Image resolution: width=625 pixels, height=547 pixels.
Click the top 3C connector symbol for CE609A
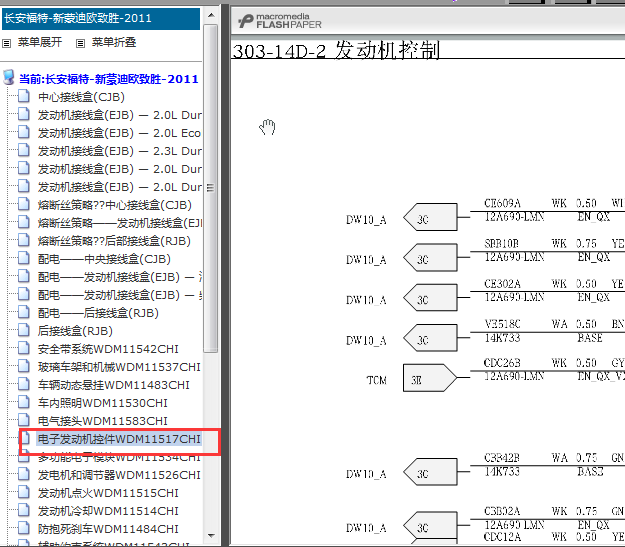point(430,218)
